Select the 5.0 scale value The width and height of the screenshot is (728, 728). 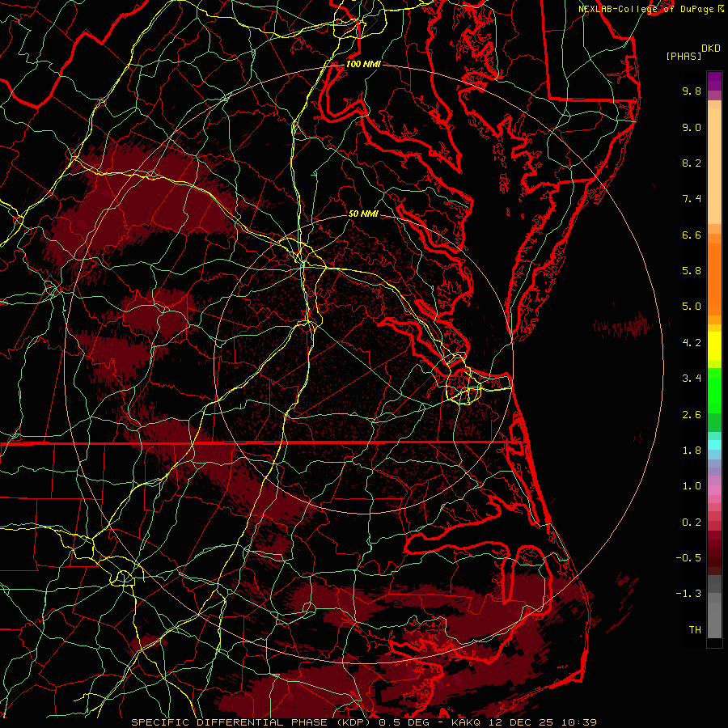point(692,307)
